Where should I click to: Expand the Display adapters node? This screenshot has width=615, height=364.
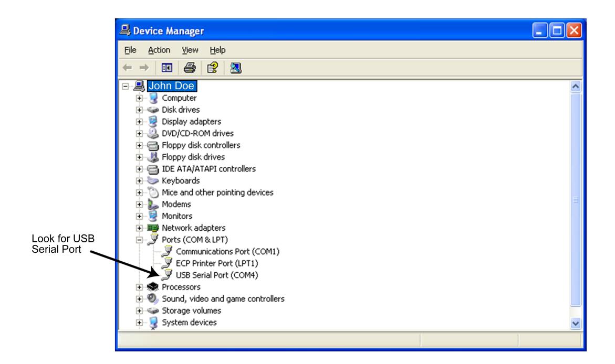139,122
